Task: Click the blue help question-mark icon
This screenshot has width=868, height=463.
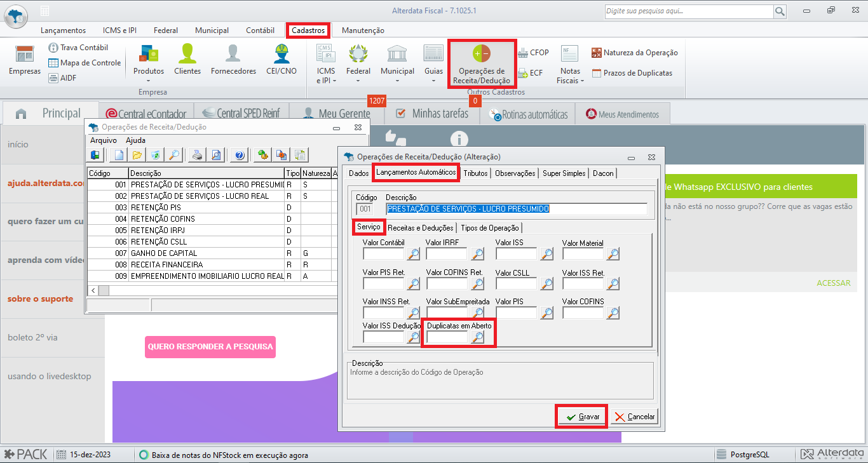Action: 240,154
